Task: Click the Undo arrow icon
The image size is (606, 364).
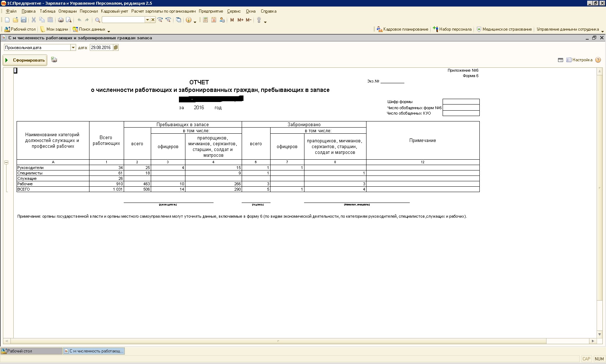Action: (x=79, y=20)
